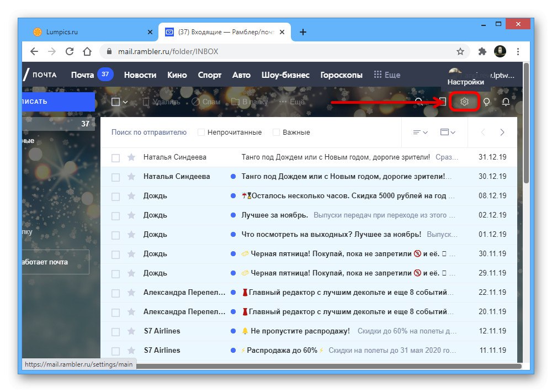Toggle the Непрочитанные filter checkbox
This screenshot has width=552, height=392.
[201, 133]
